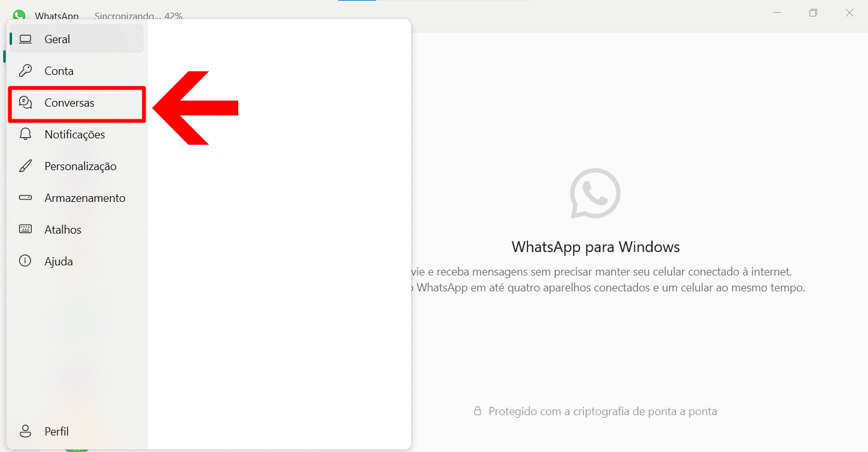Select the Conversas settings tab
Screen dimensions: 868x452
click(x=76, y=103)
